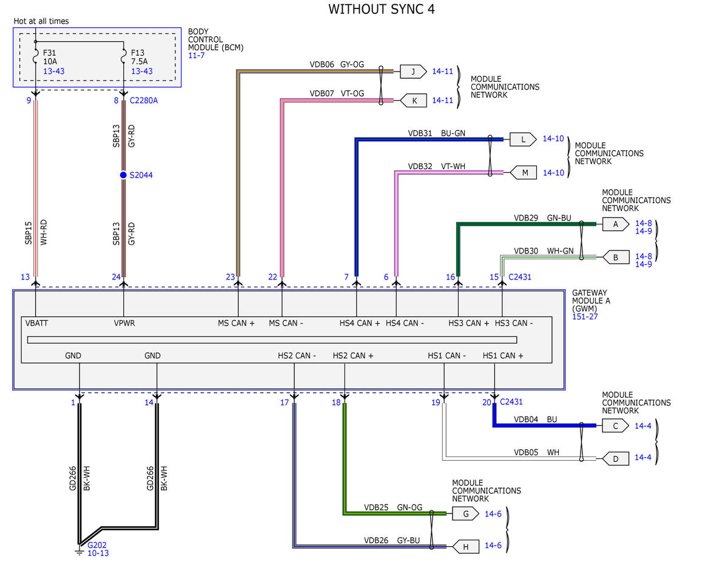The height and width of the screenshot is (562, 728).
Task: Click the blue S2044 splice dot
Action: pyautogui.click(x=124, y=175)
